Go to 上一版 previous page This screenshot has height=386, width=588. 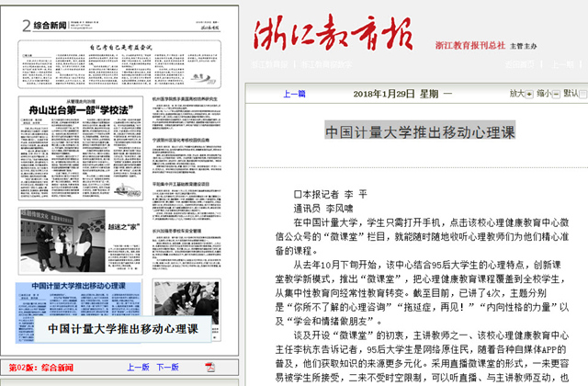click(138, 368)
